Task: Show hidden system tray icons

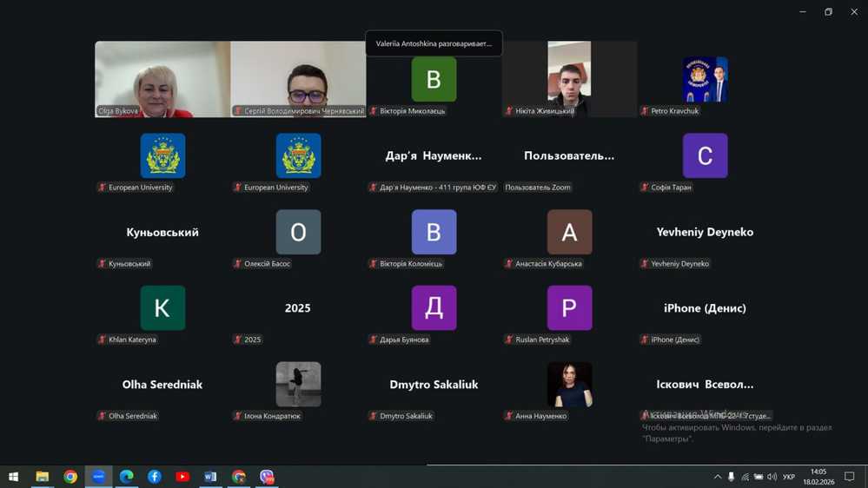Action: (718, 477)
